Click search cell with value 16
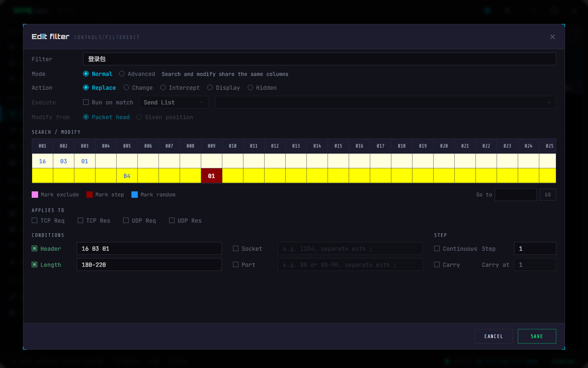 [42, 161]
